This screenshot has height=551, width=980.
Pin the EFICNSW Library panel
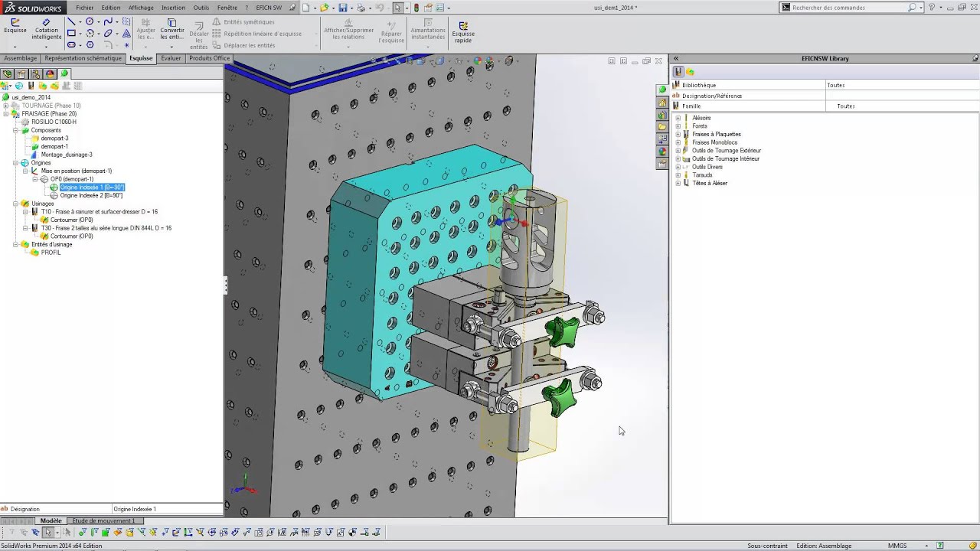click(975, 58)
